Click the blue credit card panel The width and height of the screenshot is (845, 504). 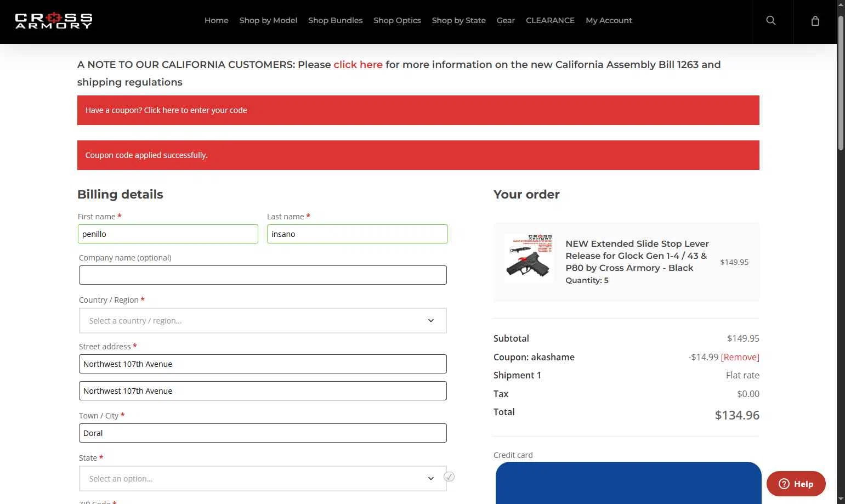628,483
